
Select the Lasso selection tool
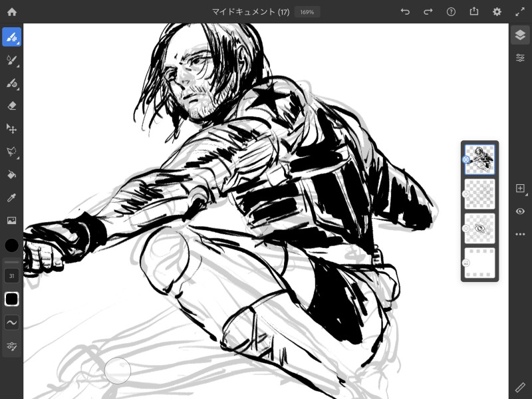point(11,152)
